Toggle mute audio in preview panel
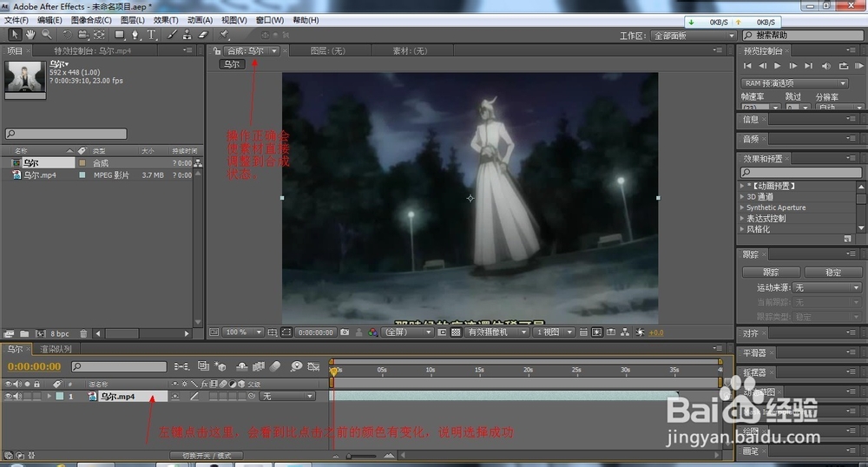The image size is (868, 467). (826, 66)
